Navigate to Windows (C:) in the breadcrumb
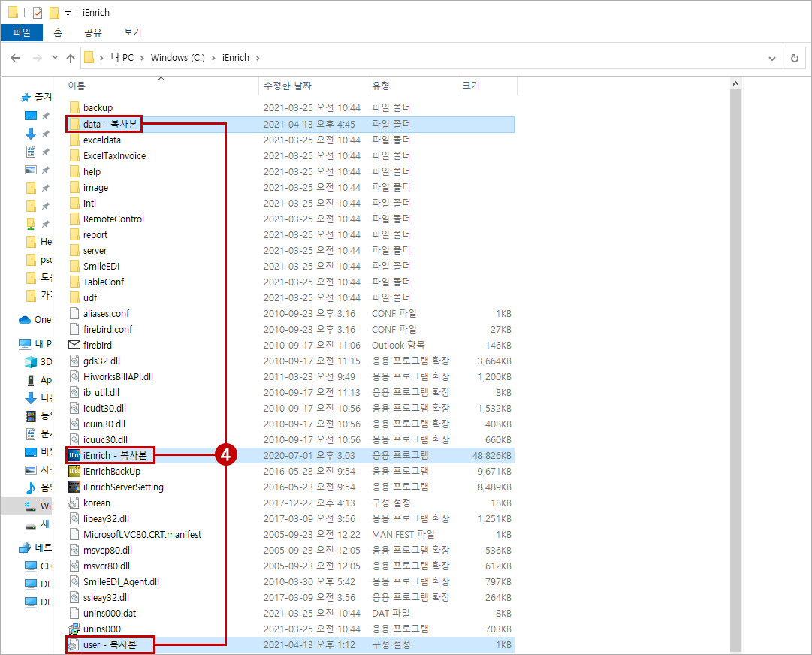Screen dimensions: 812x655 (177, 58)
